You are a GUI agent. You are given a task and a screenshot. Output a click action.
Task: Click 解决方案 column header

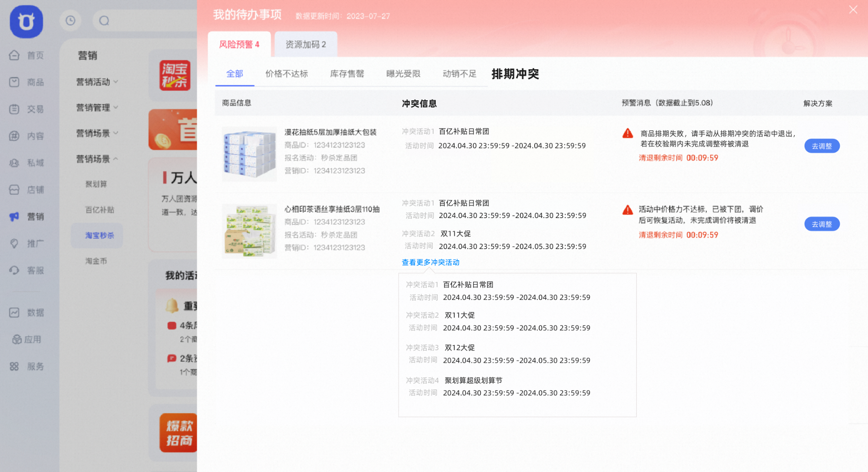(x=818, y=103)
